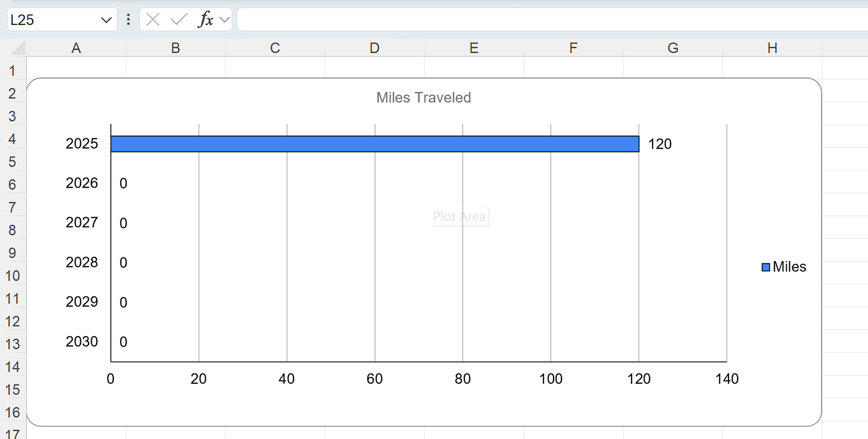Open the Insert Function fx icon
868x439 pixels.
pyautogui.click(x=206, y=19)
